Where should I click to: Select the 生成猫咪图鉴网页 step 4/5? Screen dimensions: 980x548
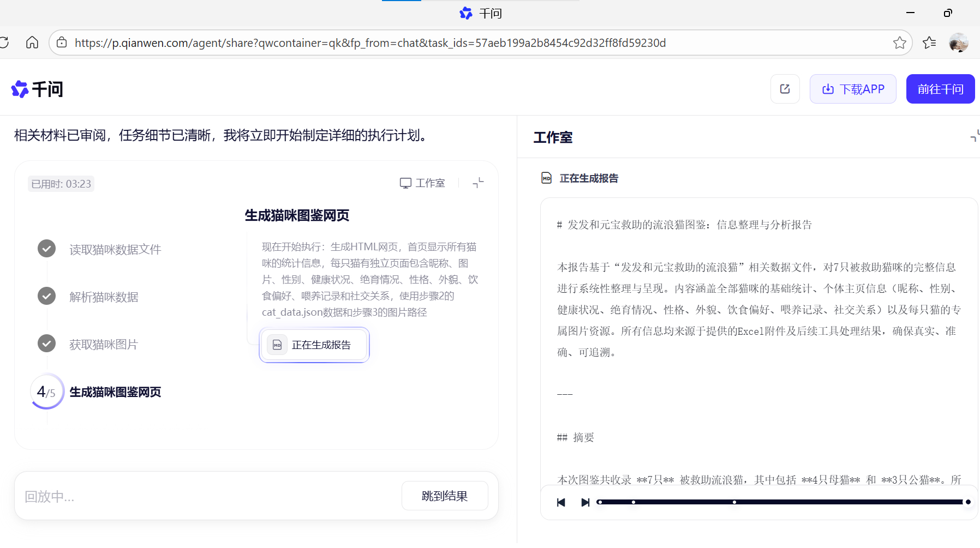115,392
